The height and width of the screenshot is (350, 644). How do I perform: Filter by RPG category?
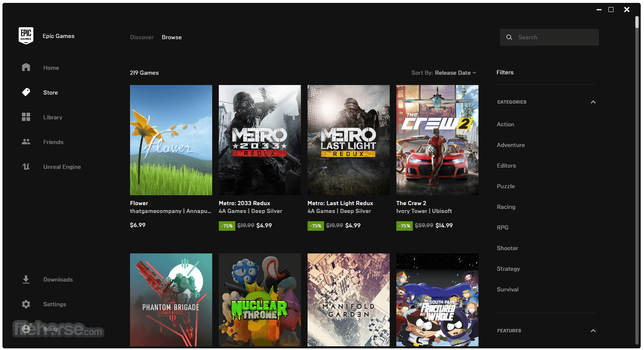502,227
